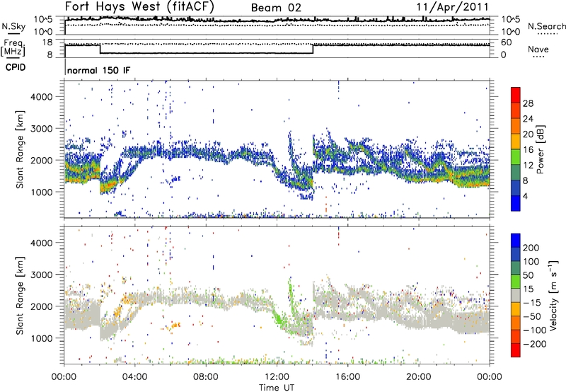The width and height of the screenshot is (566, 392).
Task: Click the red segment of the power colorbar
Action: (516, 95)
